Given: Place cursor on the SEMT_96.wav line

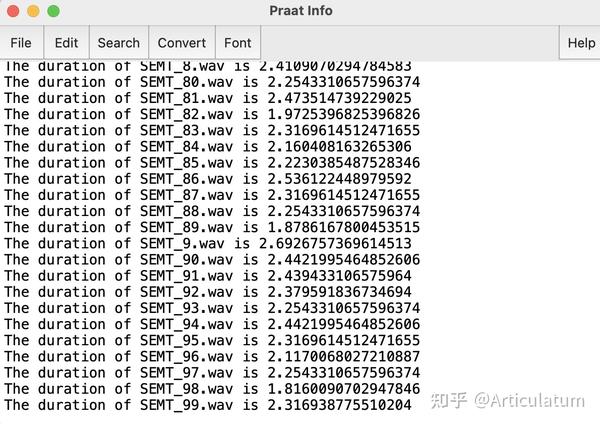Looking at the screenshot, I should point(212,356).
